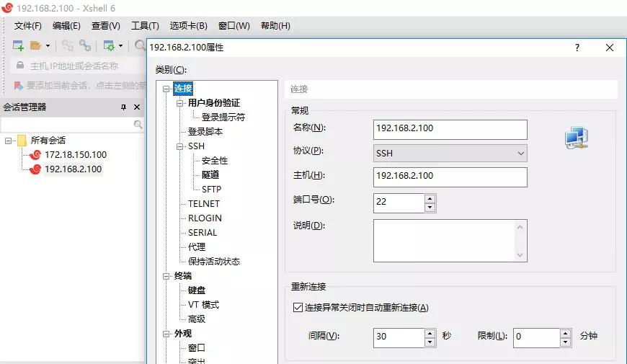Screen dimensions: 627x364
Task: Click the Reconnect link toolbar icon
Action: (x=85, y=45)
